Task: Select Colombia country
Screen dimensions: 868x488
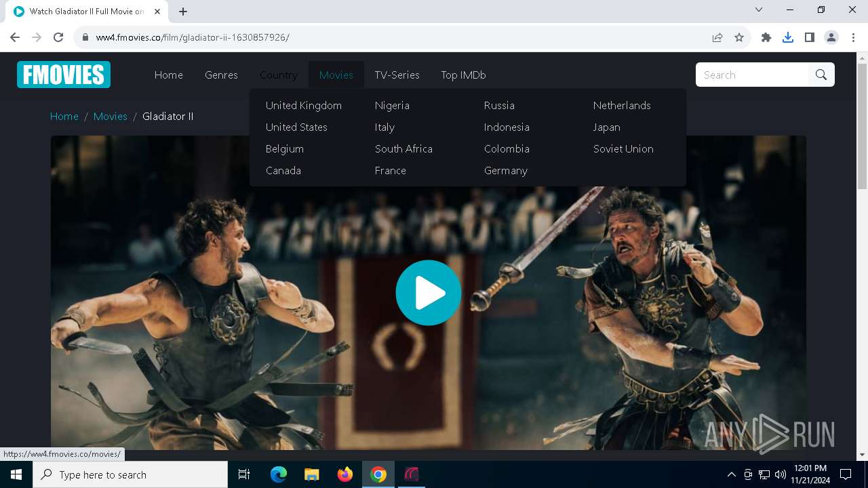Action: pyautogui.click(x=507, y=148)
